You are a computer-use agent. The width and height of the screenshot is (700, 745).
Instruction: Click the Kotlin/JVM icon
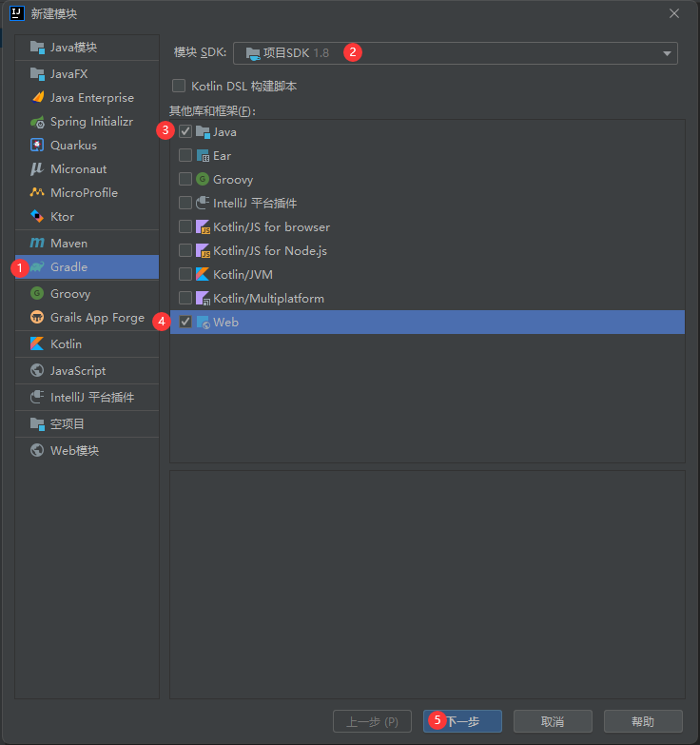203,274
